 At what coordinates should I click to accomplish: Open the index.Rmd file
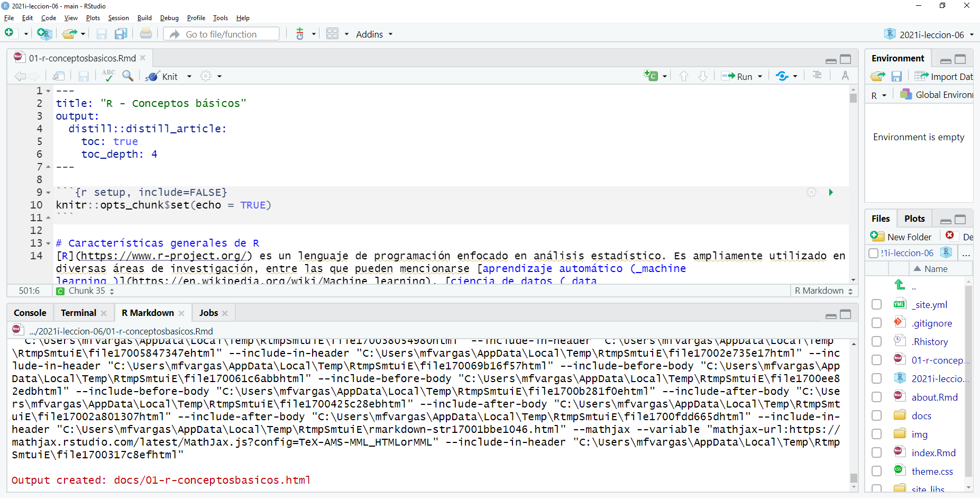click(x=933, y=452)
